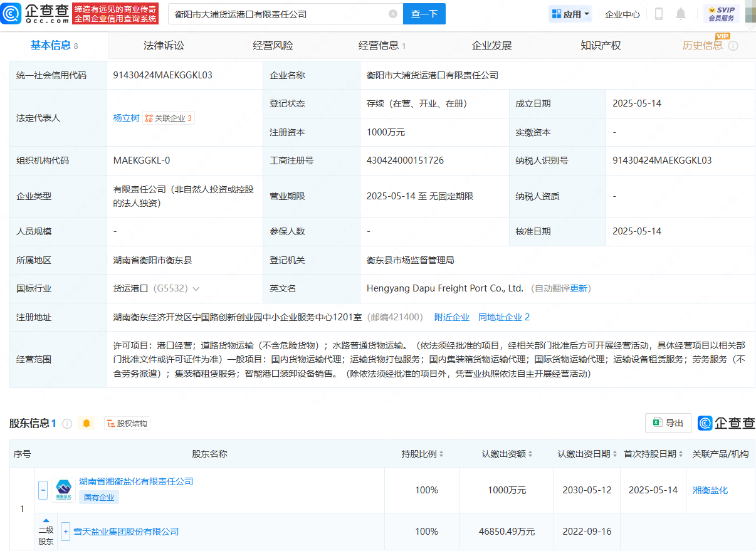
Task: Open the 经营风险 tab
Action: (273, 45)
